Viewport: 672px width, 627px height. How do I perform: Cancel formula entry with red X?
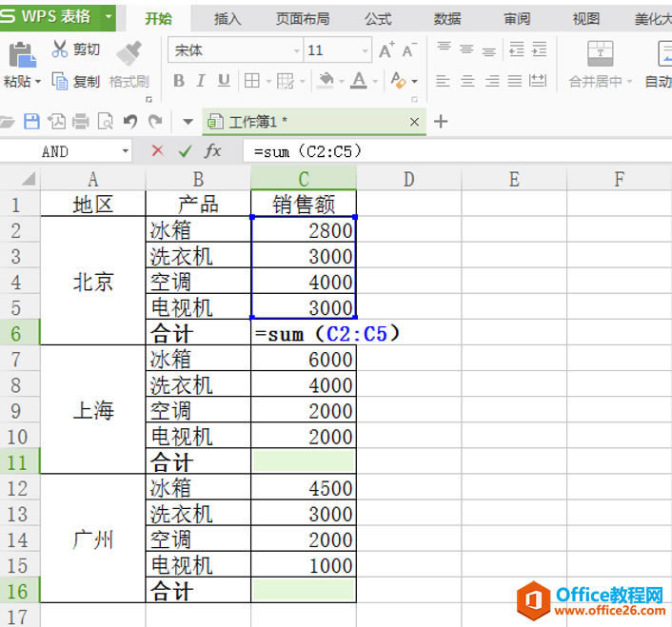click(x=157, y=150)
